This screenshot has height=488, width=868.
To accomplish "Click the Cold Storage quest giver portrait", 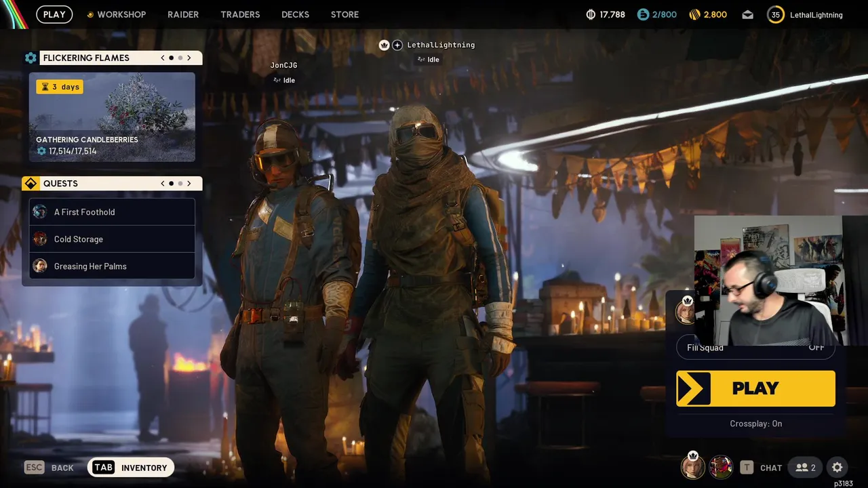I will coord(40,239).
